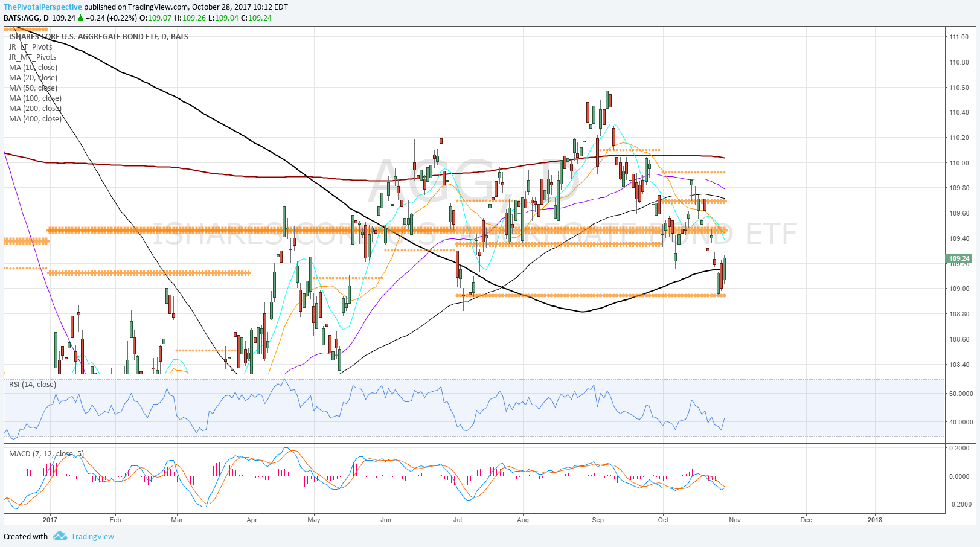Select the MA (50, close) indicator label

tap(33, 88)
